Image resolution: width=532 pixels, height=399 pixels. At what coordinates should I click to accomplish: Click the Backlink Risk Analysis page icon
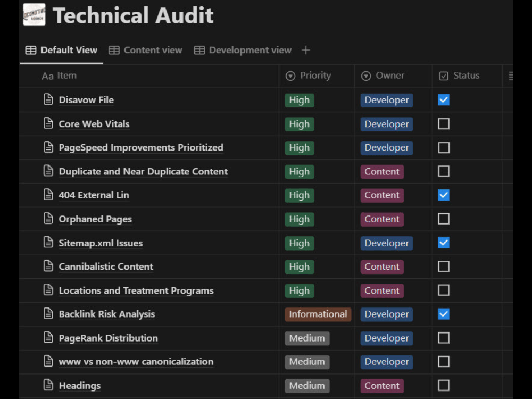[x=48, y=313]
